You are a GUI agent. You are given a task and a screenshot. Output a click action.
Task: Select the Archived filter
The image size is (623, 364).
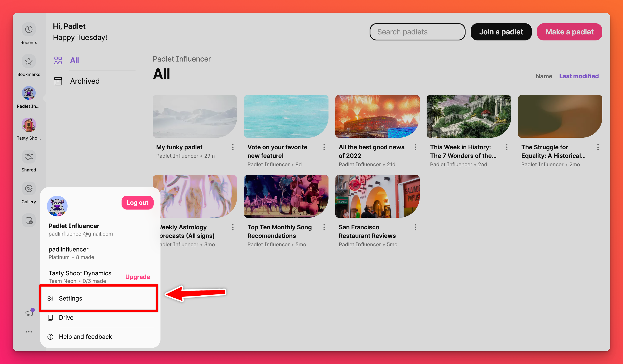pos(94,81)
